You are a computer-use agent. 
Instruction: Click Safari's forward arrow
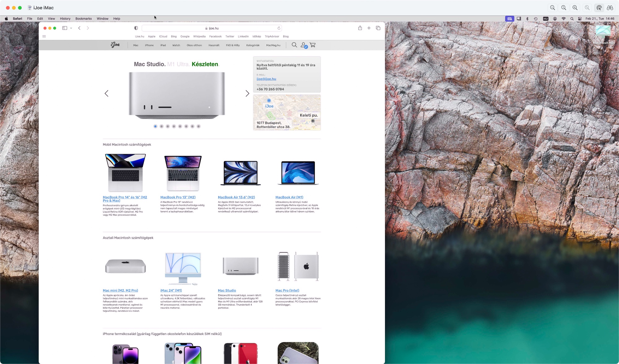(88, 28)
